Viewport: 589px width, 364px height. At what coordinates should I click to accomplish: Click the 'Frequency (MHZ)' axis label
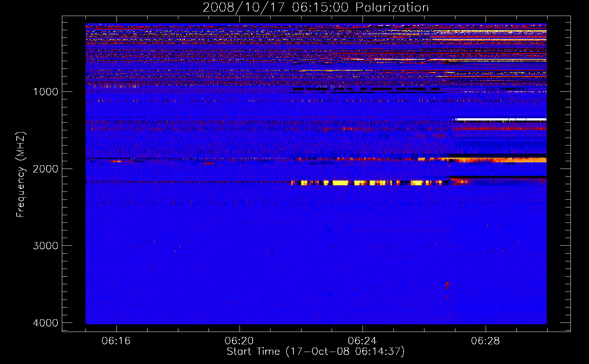[x=21, y=175]
